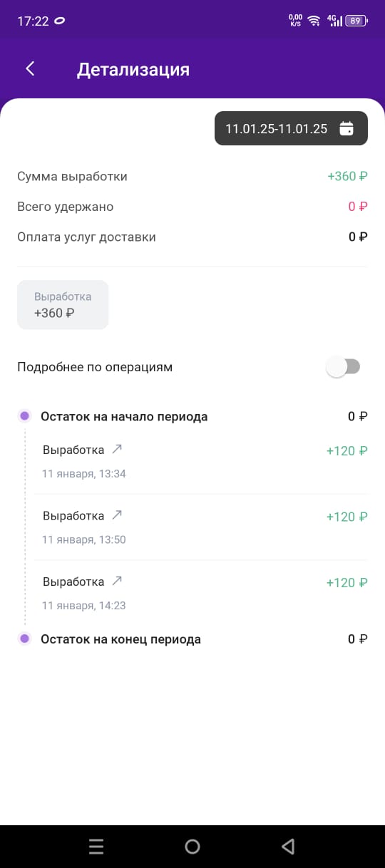Tap the Детализация page title
Viewport: 385px width, 868px height.
tap(133, 69)
